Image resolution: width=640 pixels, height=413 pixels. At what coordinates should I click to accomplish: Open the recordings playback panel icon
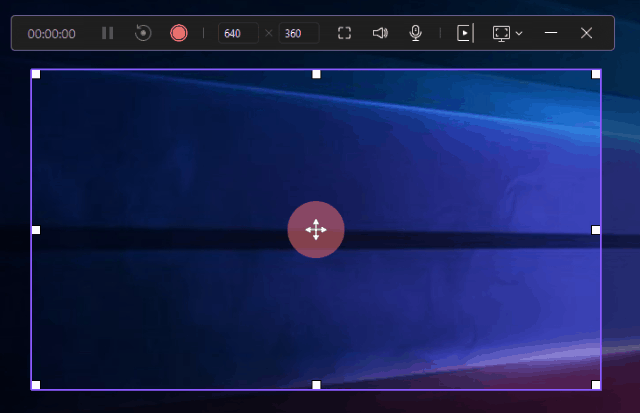pos(465,33)
